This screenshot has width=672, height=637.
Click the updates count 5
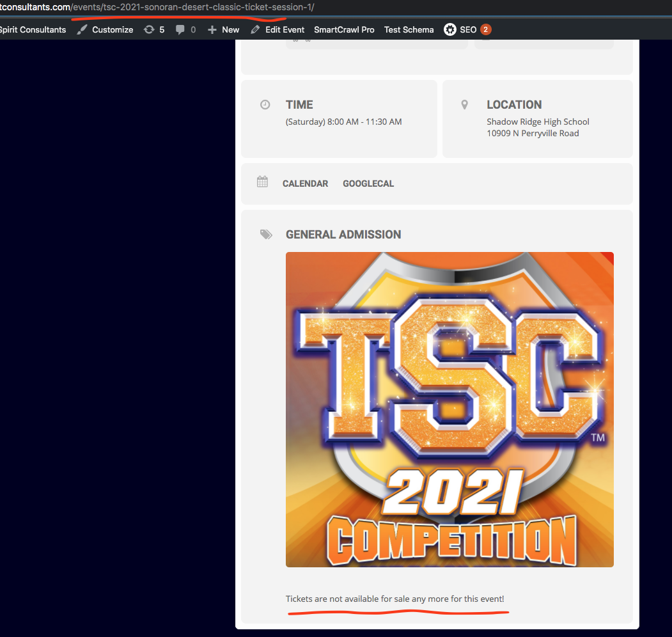pyautogui.click(x=162, y=29)
